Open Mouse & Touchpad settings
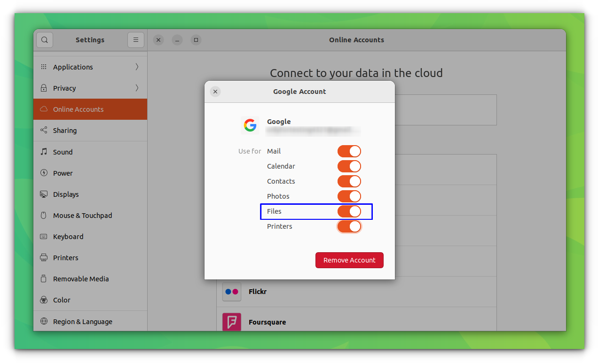Image resolution: width=598 pixels, height=364 pixels. tap(90, 216)
